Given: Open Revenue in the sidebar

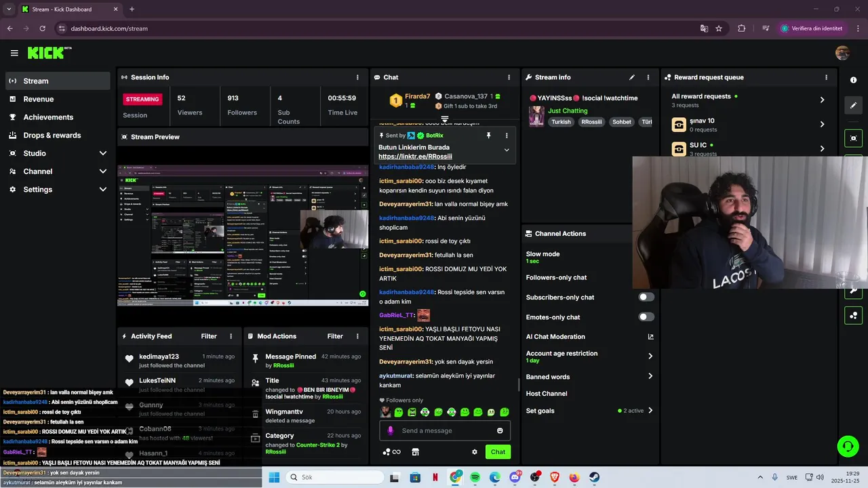Looking at the screenshot, I should (58, 99).
